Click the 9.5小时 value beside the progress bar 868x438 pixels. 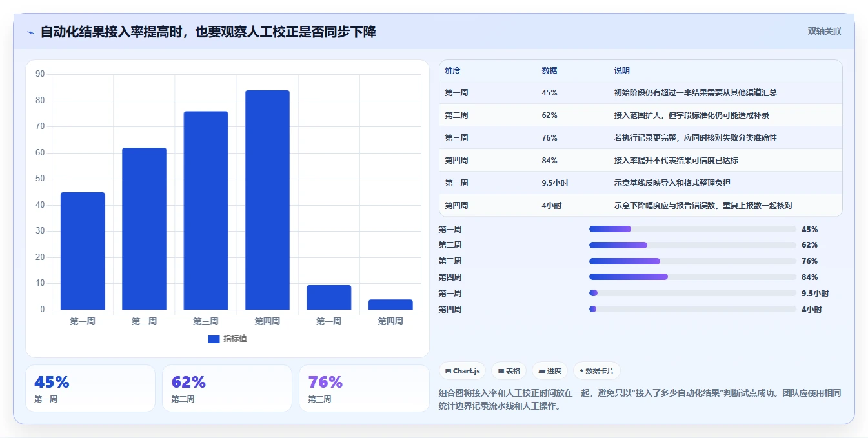click(815, 294)
